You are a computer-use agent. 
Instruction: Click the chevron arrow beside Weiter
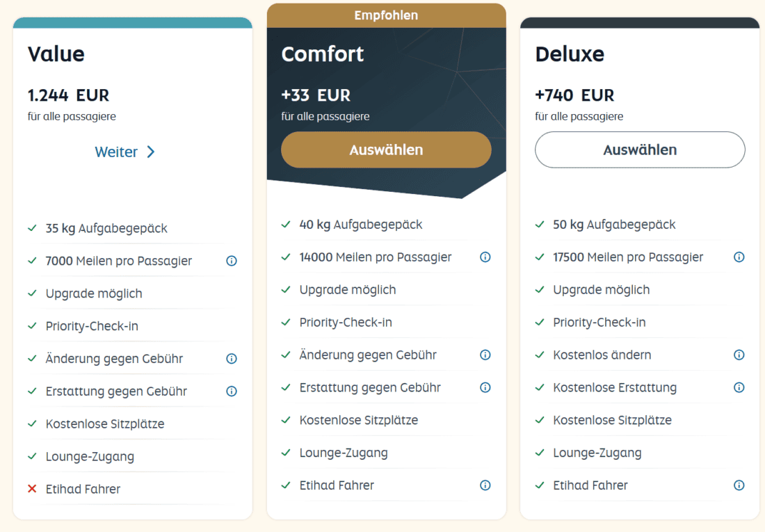click(151, 152)
